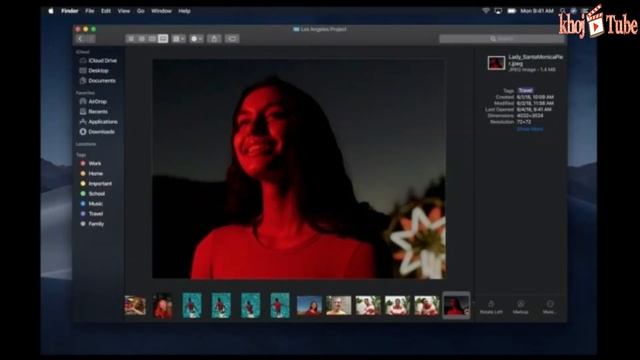Open the Apple menu
This screenshot has width=640, height=360.
(x=51, y=11)
